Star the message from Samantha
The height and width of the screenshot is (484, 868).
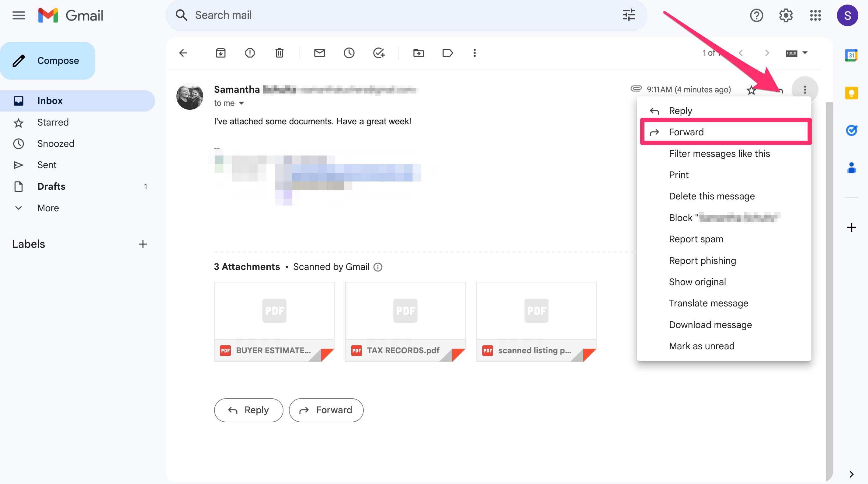(751, 90)
